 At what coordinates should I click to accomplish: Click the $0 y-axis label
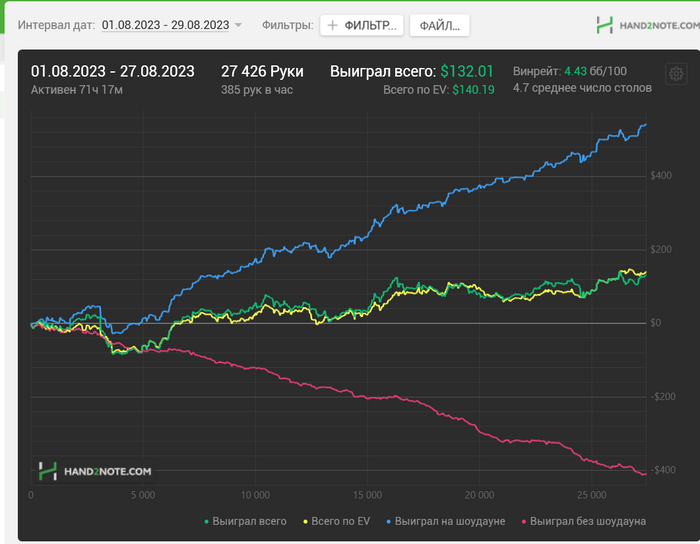655,323
